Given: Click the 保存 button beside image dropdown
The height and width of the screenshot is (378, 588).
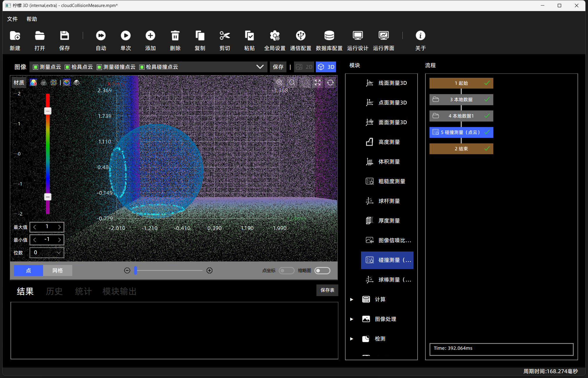Looking at the screenshot, I should [278, 67].
